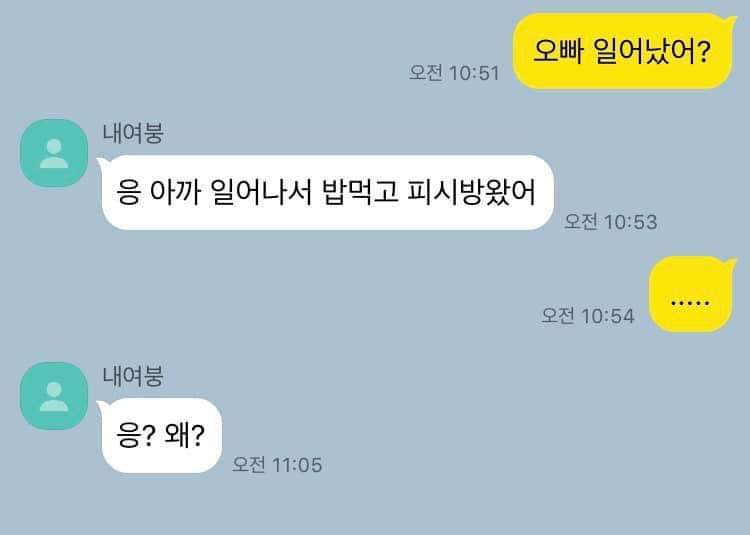The width and height of the screenshot is (750, 535).
Task: Select the white "응? 왜?" message bubble
Action: 160,435
